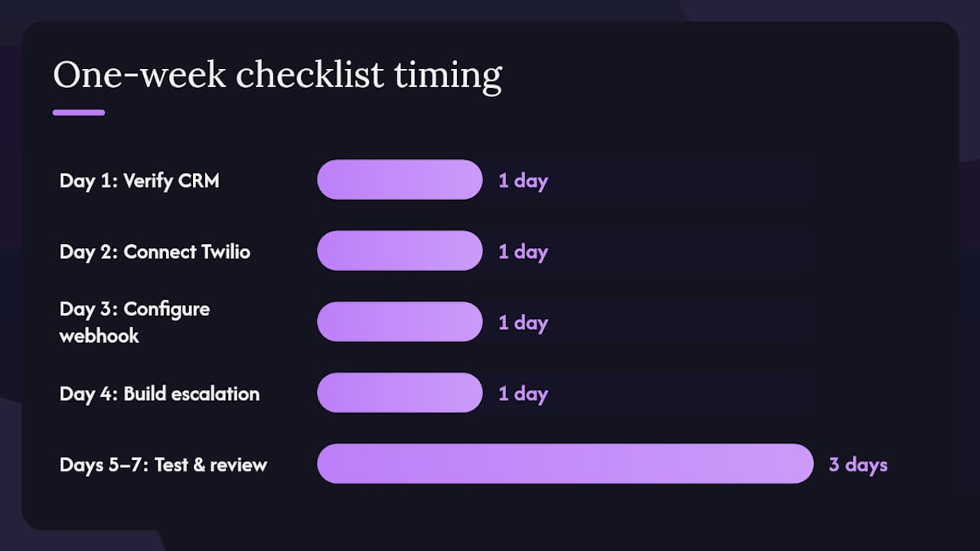This screenshot has width=980, height=551.
Task: Select the Day 1 Verify CRM bar
Action: pos(400,180)
